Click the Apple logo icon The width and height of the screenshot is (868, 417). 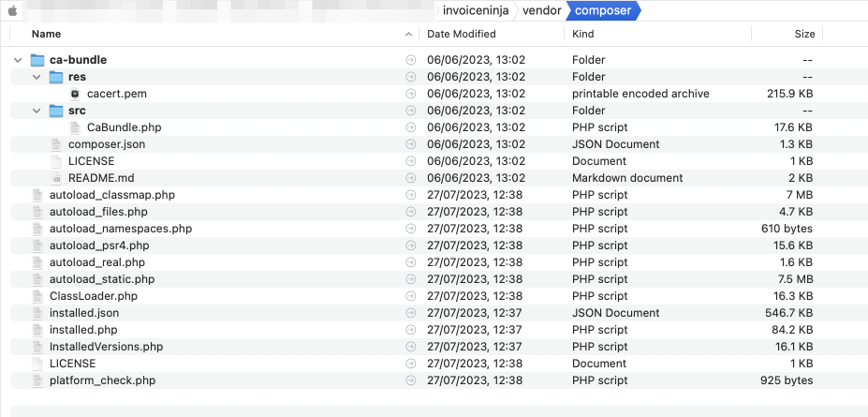click(x=13, y=10)
